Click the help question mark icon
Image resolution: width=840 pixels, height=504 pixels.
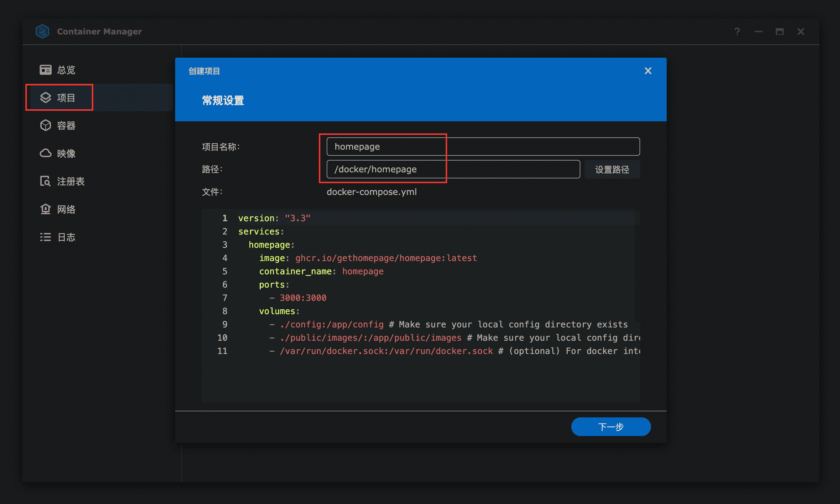pyautogui.click(x=737, y=32)
